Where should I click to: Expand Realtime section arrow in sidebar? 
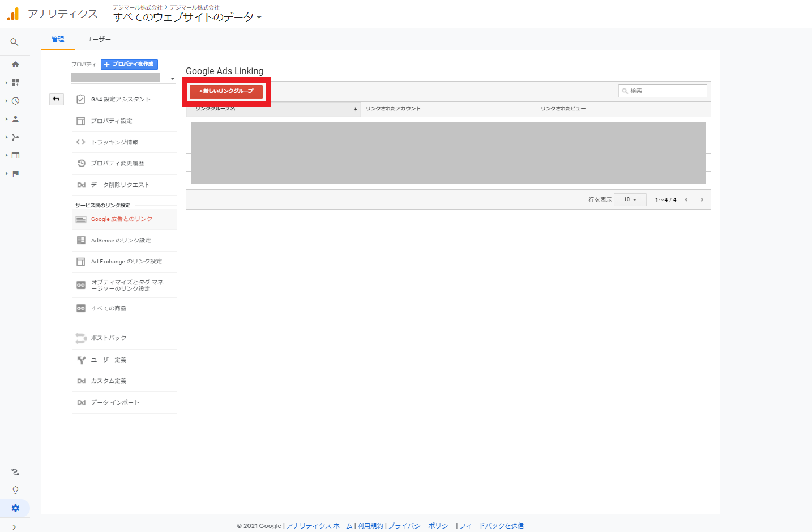[7, 101]
